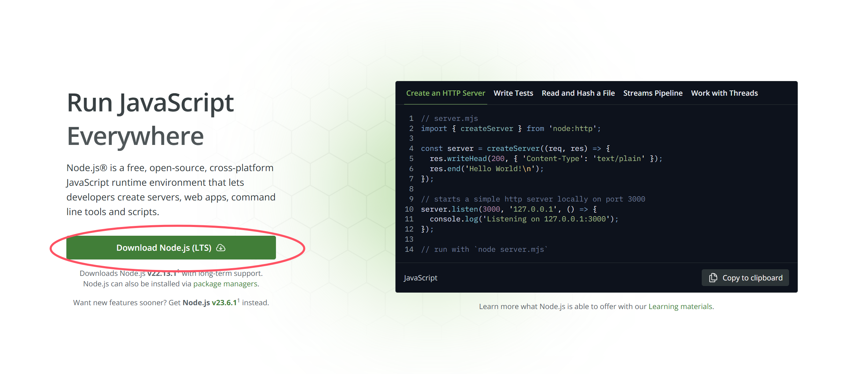Click the res.end('Hello World!\n') line

coord(487,169)
